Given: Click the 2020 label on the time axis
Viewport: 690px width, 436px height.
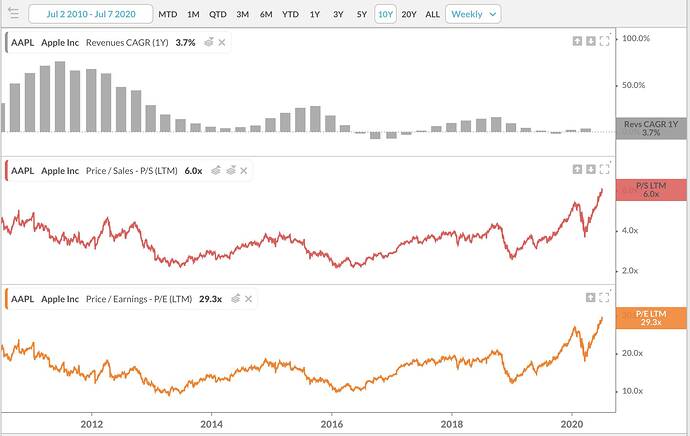Looking at the screenshot, I should point(572,424).
